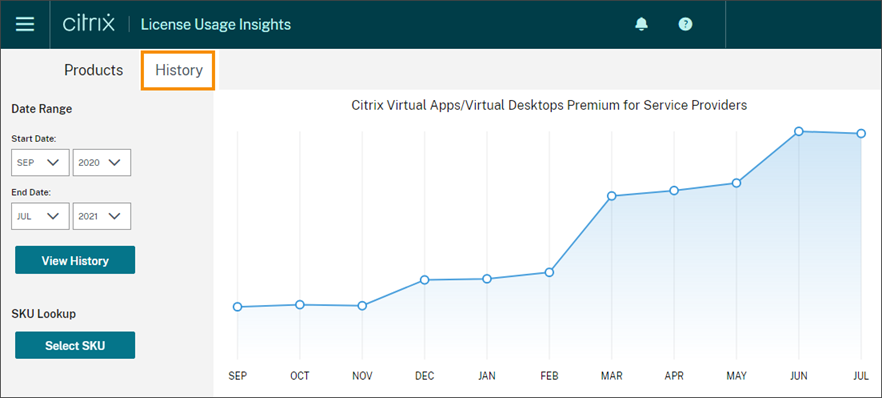
Task: Select the DEC data point on chart
Action: click(425, 280)
